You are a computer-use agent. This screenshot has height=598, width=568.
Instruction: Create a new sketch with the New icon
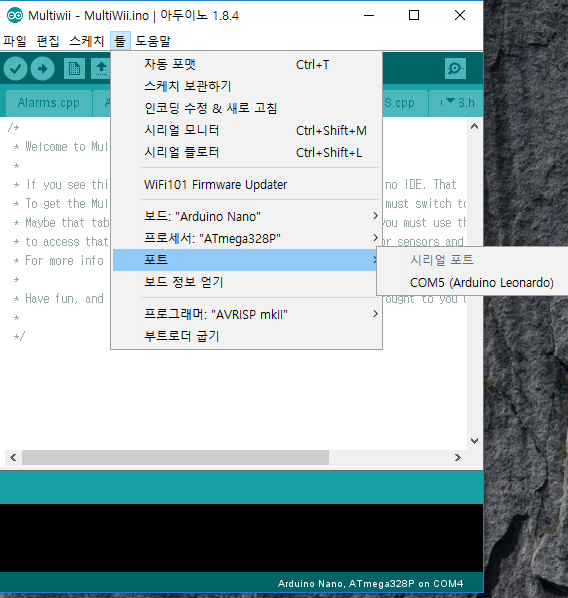point(74,69)
